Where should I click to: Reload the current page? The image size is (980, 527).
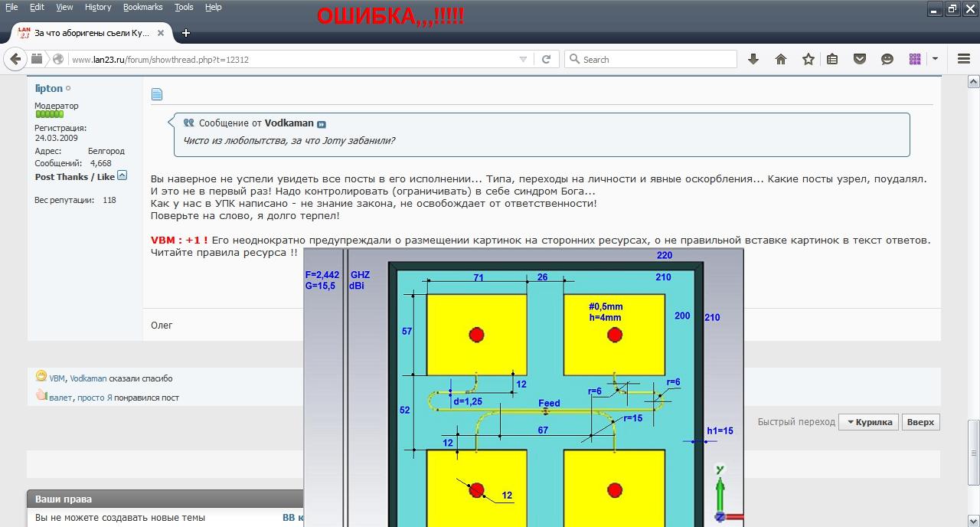click(546, 59)
